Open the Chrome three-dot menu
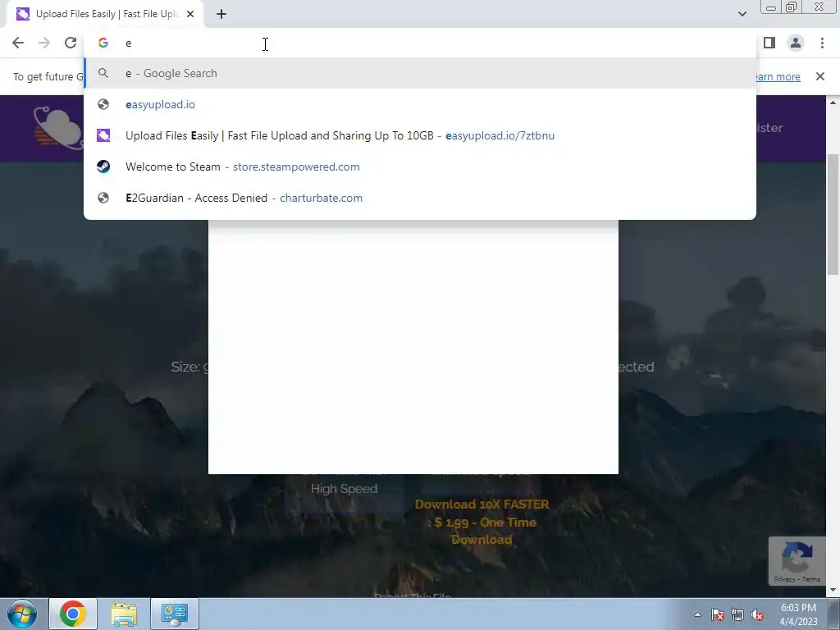This screenshot has width=840, height=630. click(x=822, y=43)
